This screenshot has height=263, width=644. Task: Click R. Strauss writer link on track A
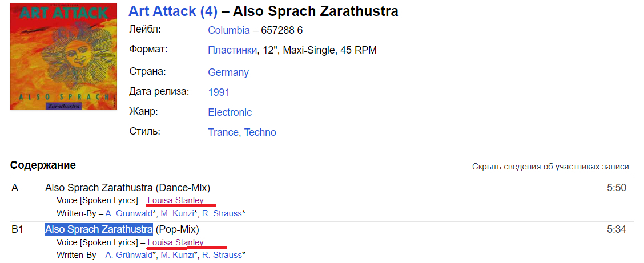[222, 213]
